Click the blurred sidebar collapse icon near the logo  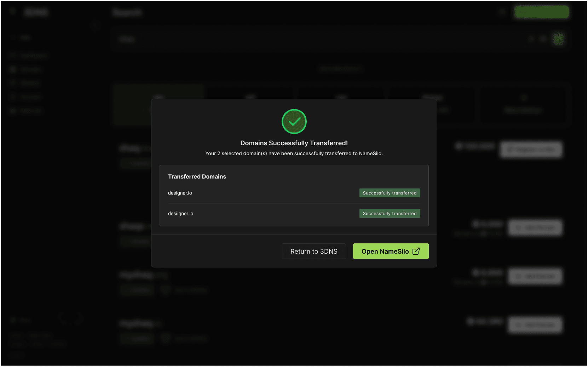tap(95, 26)
